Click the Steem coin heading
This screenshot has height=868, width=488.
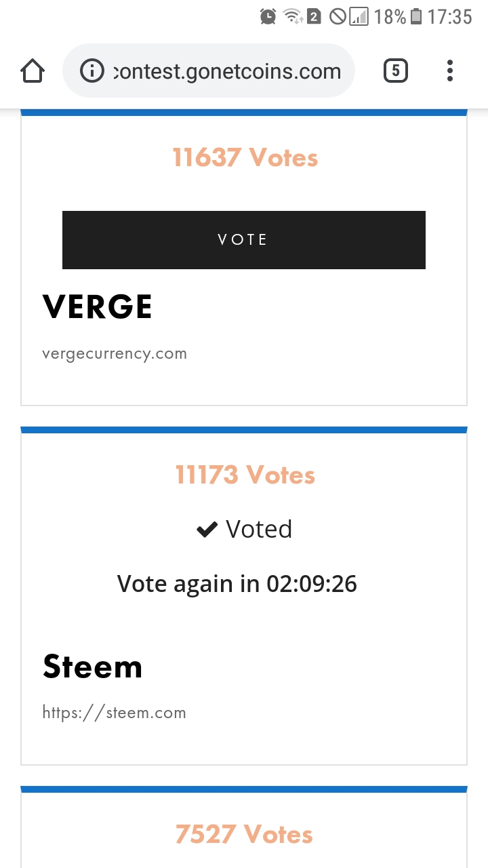point(93,667)
